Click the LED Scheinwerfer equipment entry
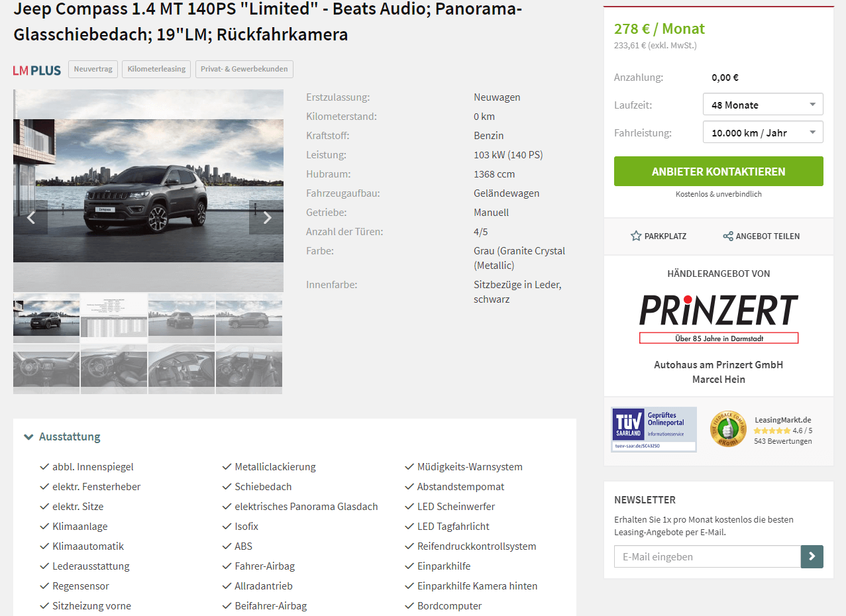Screen dimensions: 846x616 tap(456, 507)
